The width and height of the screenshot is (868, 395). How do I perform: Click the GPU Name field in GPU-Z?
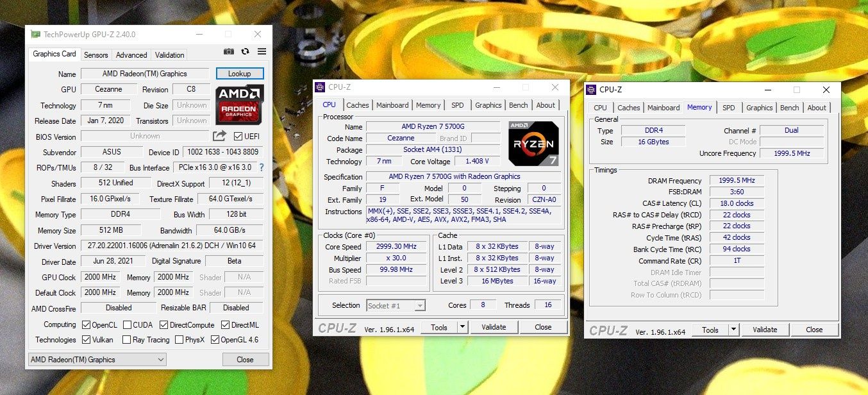(145, 74)
